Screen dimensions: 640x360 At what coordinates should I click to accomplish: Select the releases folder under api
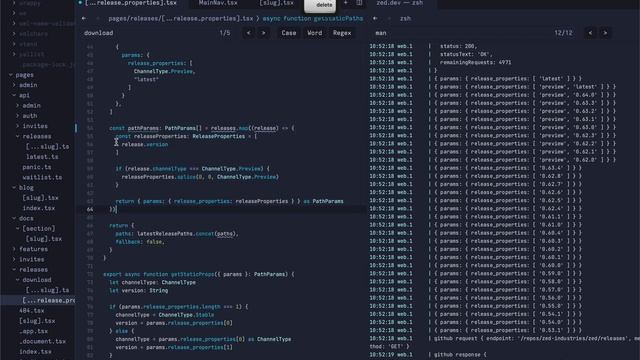tap(37, 136)
